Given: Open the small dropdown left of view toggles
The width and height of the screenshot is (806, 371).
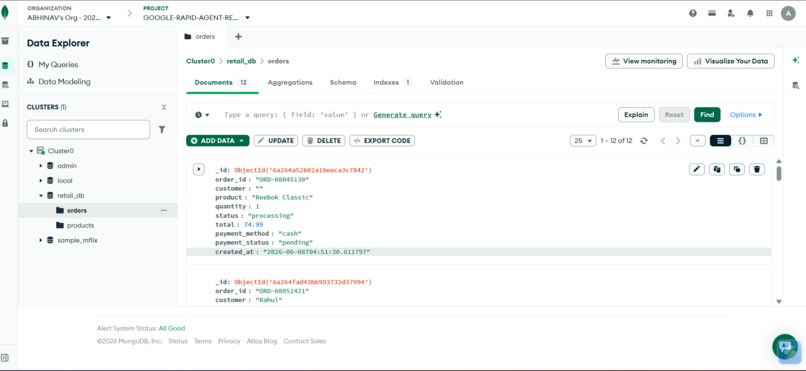Looking at the screenshot, I should [x=698, y=141].
